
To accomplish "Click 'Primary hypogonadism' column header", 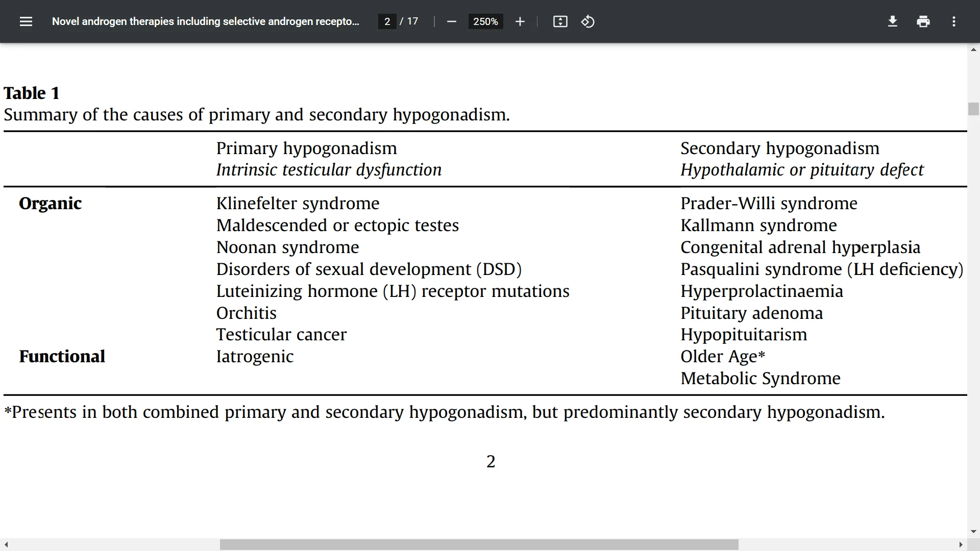I will pyautogui.click(x=306, y=148).
